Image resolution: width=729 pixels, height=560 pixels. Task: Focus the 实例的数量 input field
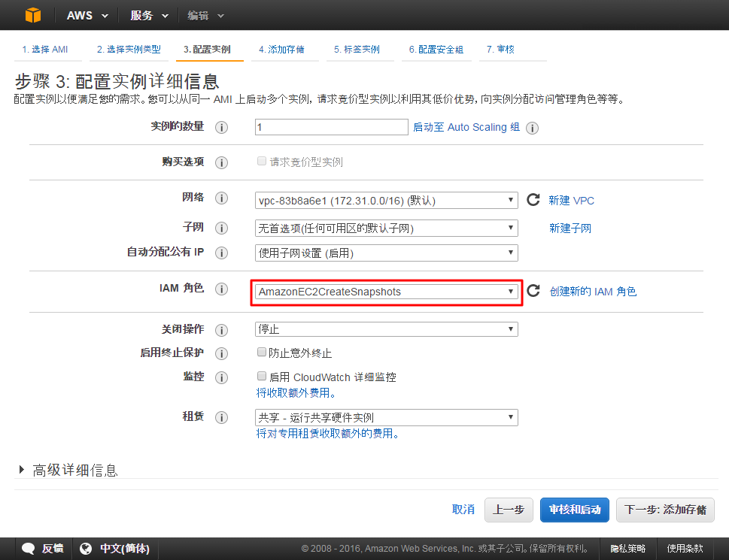tap(332, 127)
